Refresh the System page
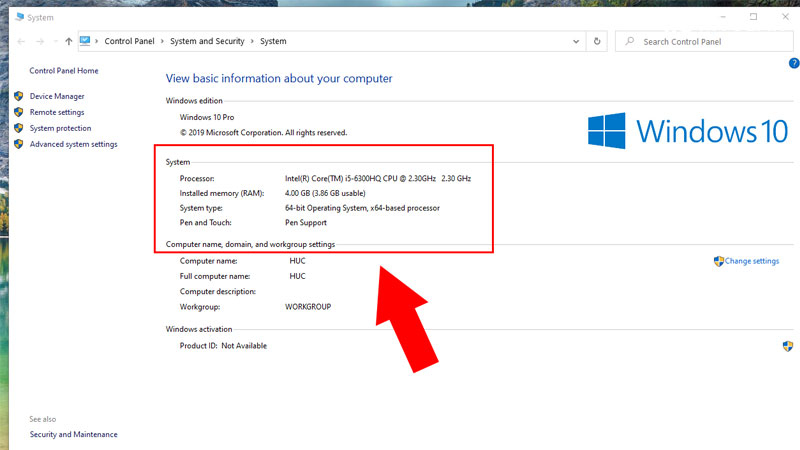 (x=597, y=41)
